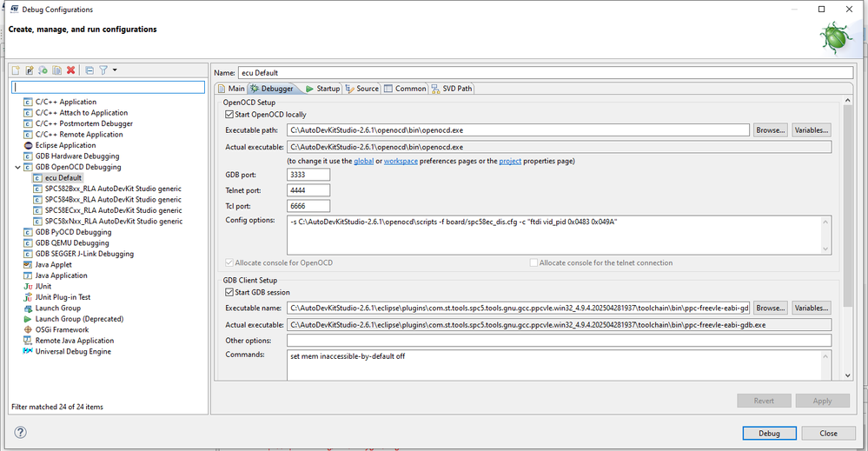
Task: Click the OSGi Framework icon
Action: point(28,330)
